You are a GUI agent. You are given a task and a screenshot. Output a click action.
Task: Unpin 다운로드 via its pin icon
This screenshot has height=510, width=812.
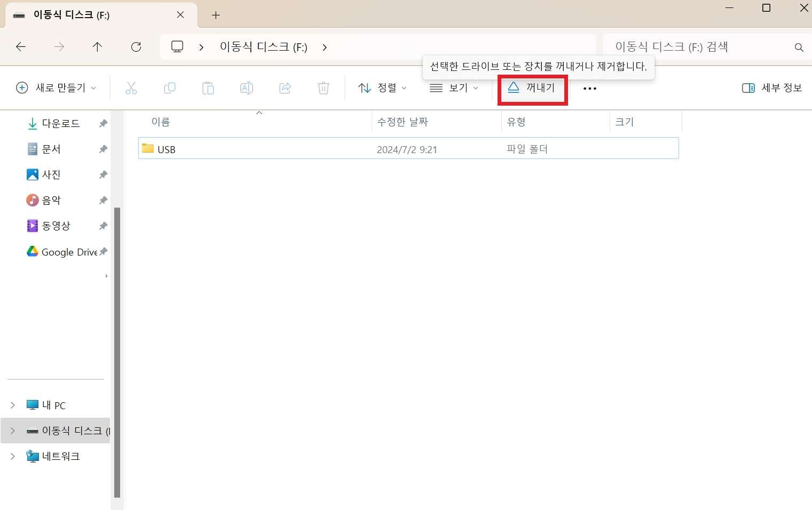[103, 124]
